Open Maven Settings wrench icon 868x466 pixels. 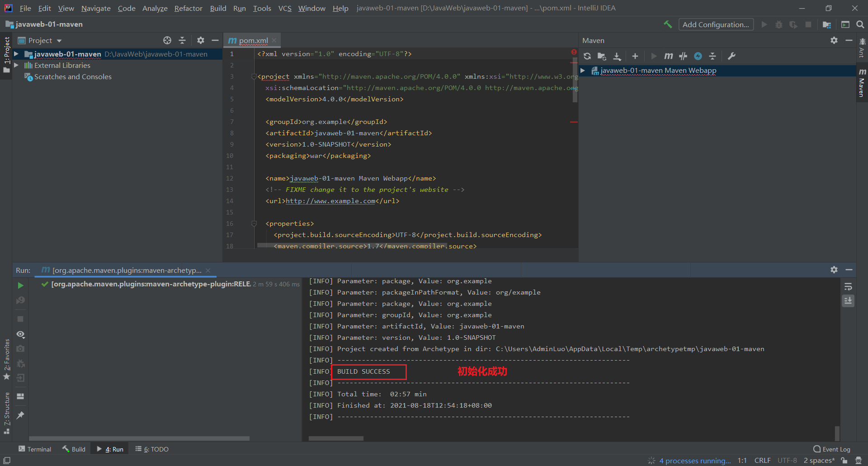click(x=731, y=56)
